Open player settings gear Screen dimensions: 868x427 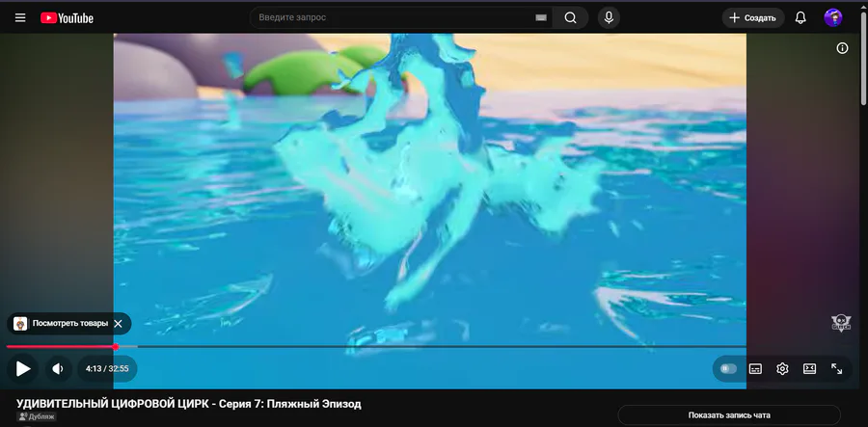click(x=782, y=369)
